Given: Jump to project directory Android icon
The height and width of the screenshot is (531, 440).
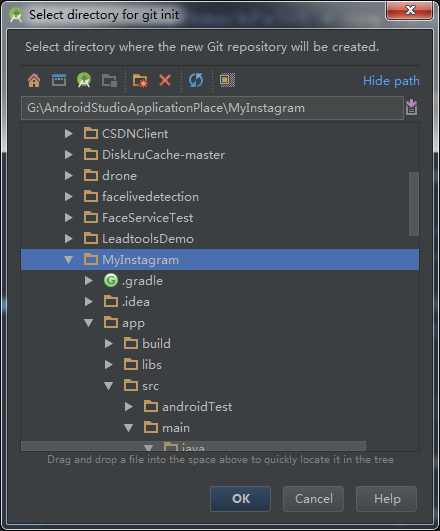Looking at the screenshot, I should 84,80.
